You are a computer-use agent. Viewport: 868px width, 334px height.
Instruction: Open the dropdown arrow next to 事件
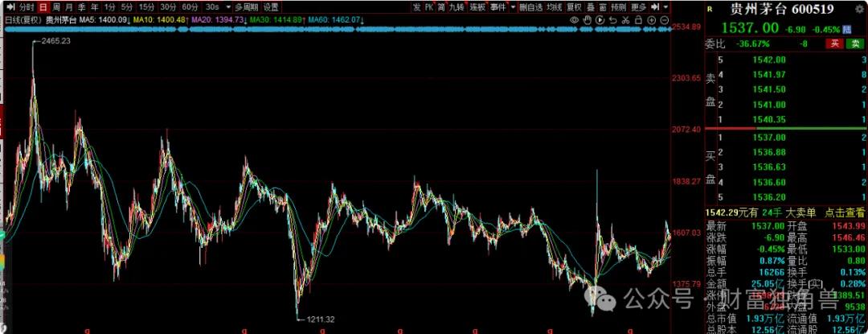(x=513, y=7)
